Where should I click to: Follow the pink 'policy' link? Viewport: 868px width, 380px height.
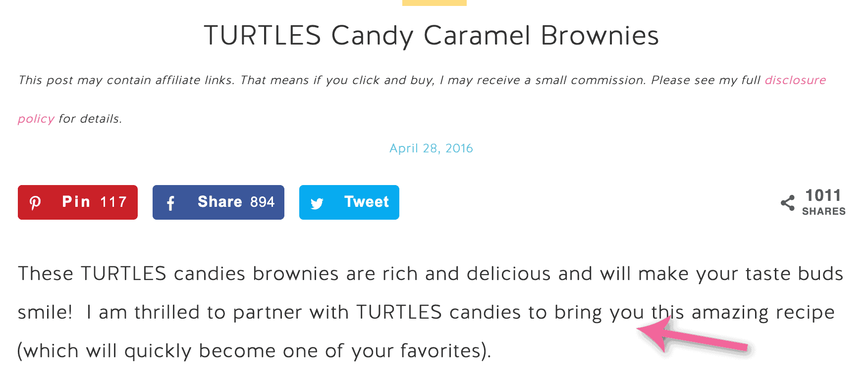(36, 119)
